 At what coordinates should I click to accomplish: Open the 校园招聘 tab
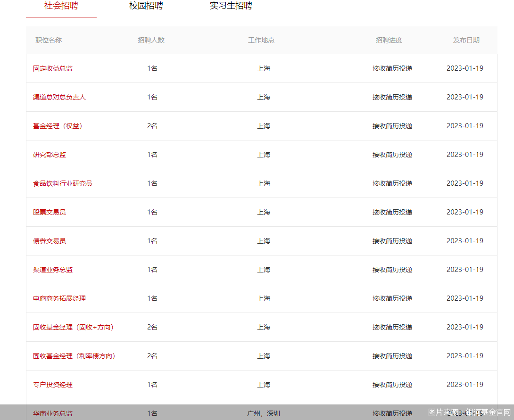pos(146,6)
